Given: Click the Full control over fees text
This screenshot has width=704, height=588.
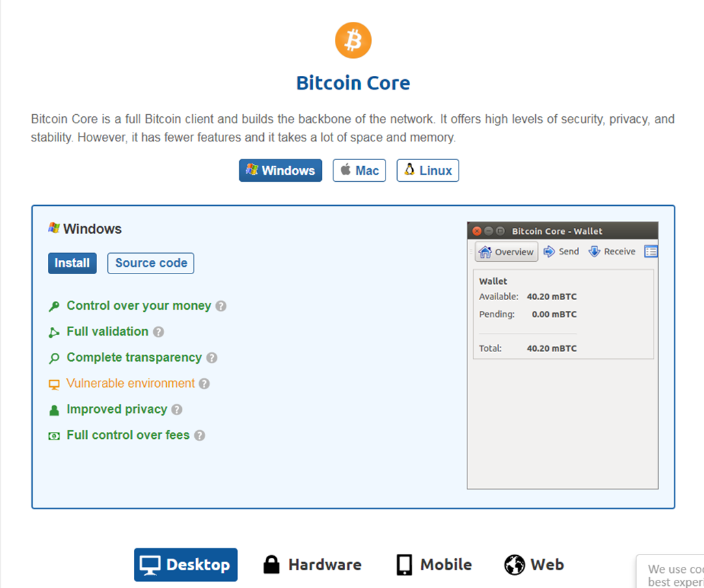Looking at the screenshot, I should click(x=128, y=435).
